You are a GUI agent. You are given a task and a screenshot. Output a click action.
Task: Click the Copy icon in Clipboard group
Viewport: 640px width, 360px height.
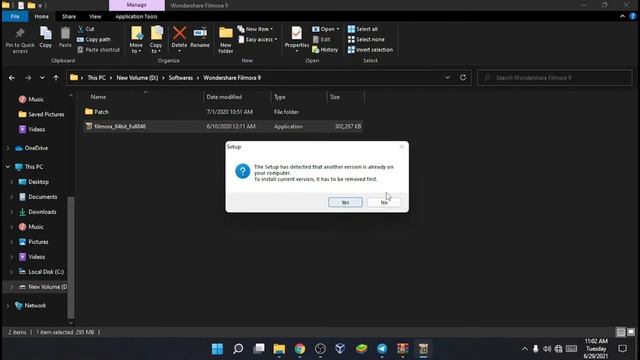coord(46,38)
